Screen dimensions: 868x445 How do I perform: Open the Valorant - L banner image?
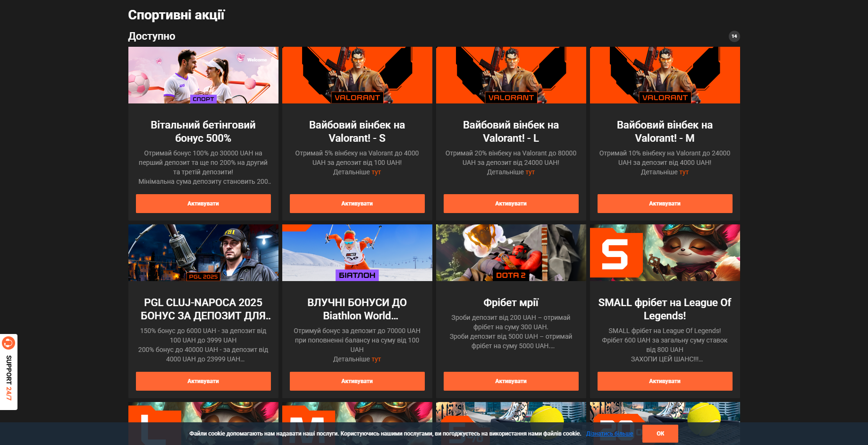coord(511,75)
